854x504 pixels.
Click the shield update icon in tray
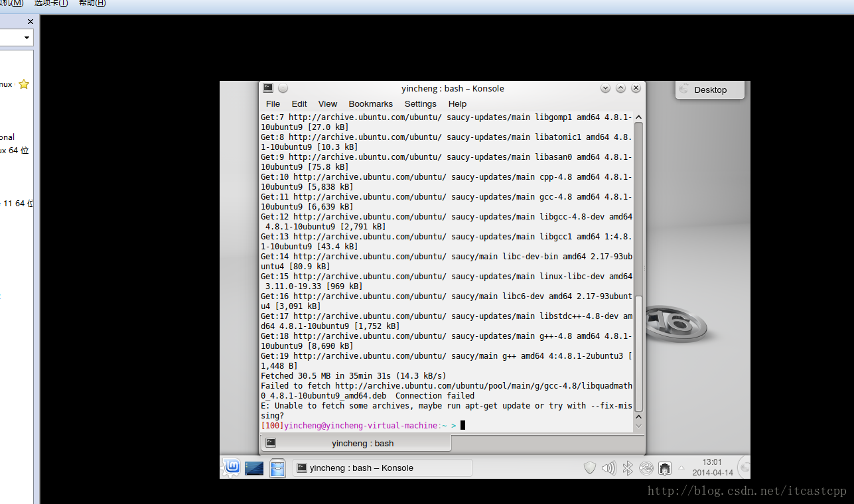click(590, 468)
